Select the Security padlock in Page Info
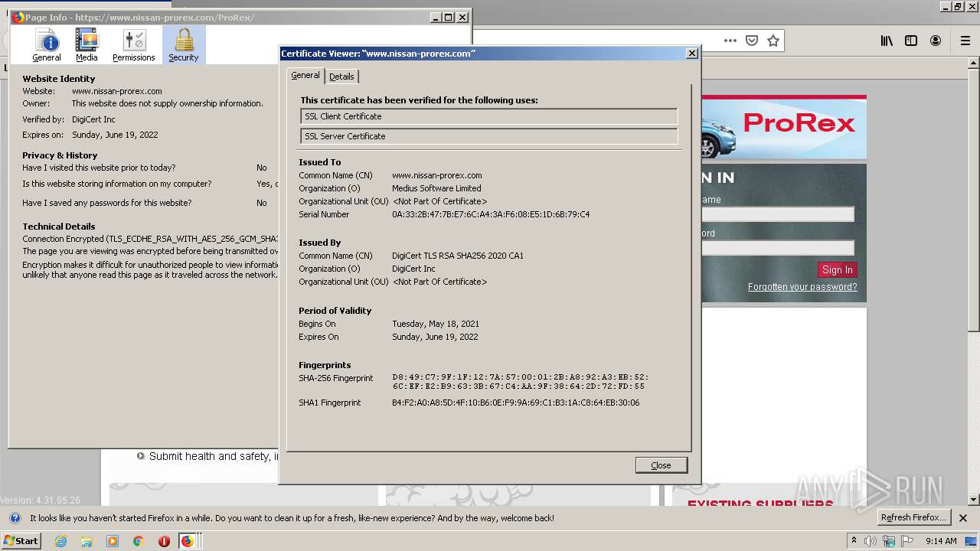The height and width of the screenshot is (551, 980). pos(184,45)
